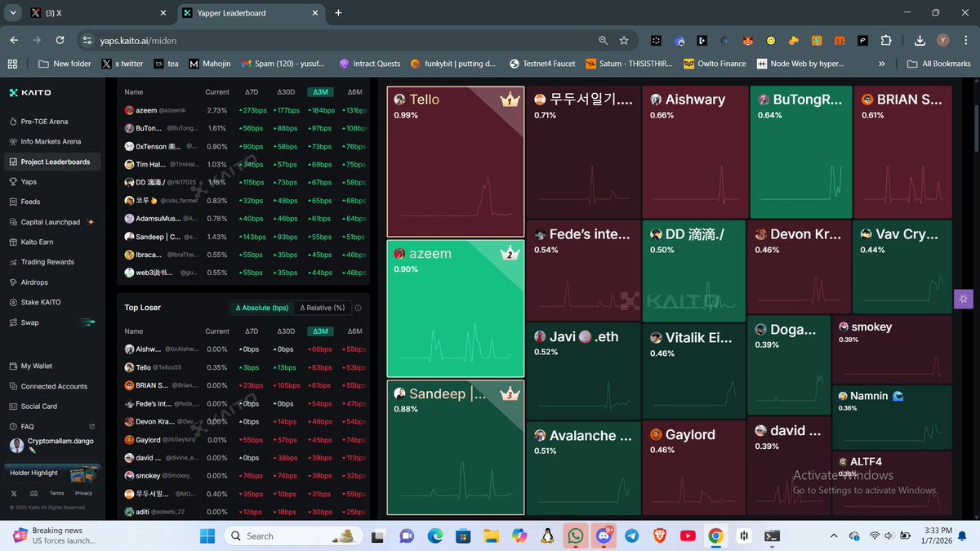Select Project Leaderboards in sidebar
Viewport: 980px width, 551px height.
pos(52,162)
